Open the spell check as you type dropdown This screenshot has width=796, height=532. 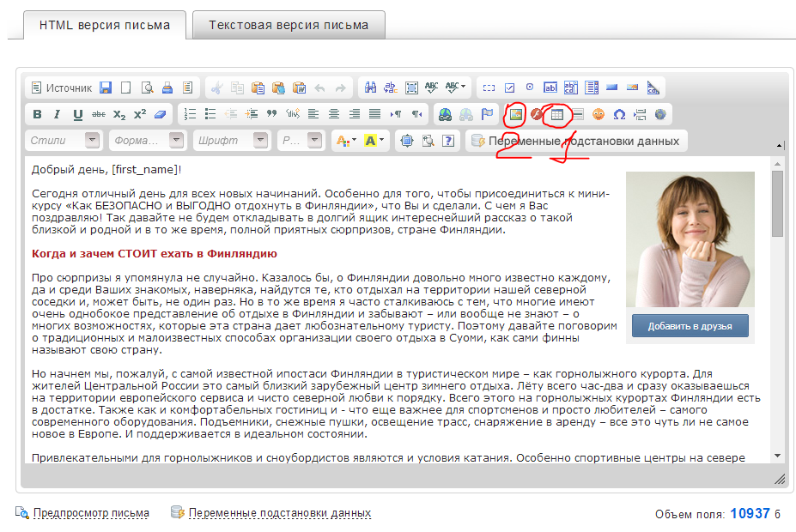(455, 88)
